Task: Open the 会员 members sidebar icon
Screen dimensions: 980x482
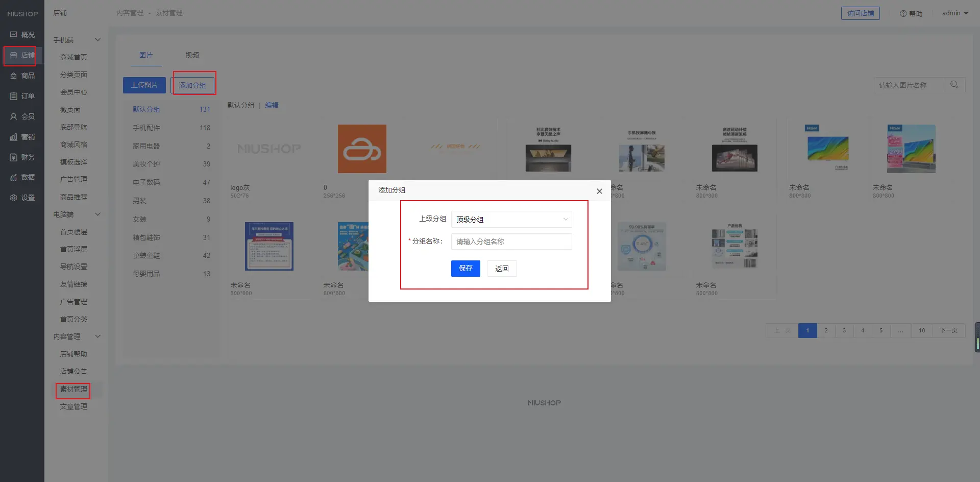Action: 14,116
